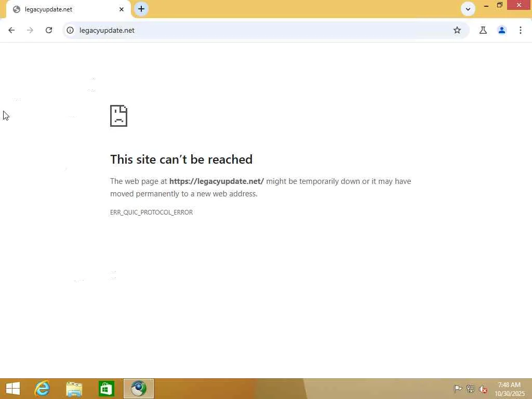Image resolution: width=532 pixels, height=399 pixels.
Task: Click the forward navigation arrow
Action: [x=30, y=30]
